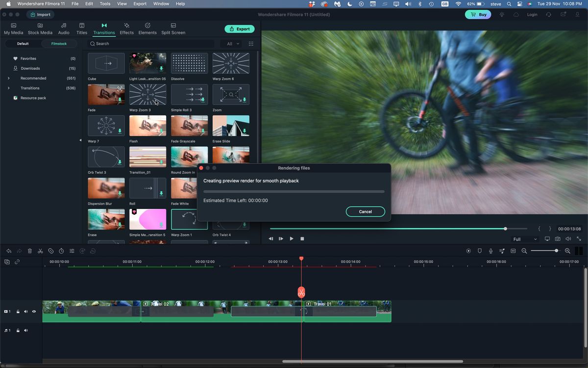
Task: Select the Cube transition thumbnail
Action: tap(106, 63)
